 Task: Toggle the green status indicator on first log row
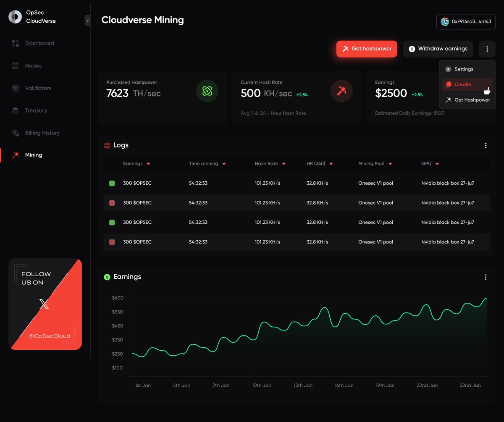click(x=112, y=183)
